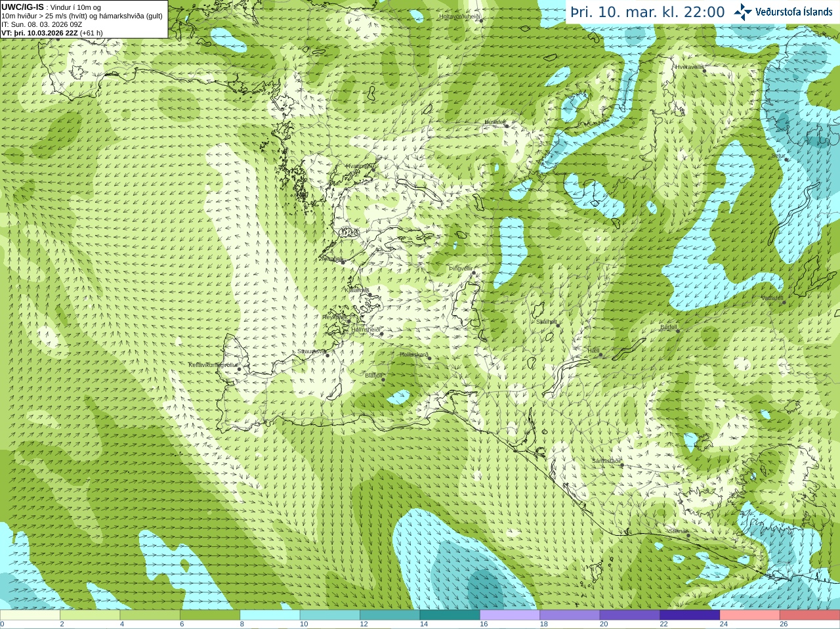840x629 pixels.
Task: Select the Keflavíkurflugvöllur station label
Action: pos(212,364)
